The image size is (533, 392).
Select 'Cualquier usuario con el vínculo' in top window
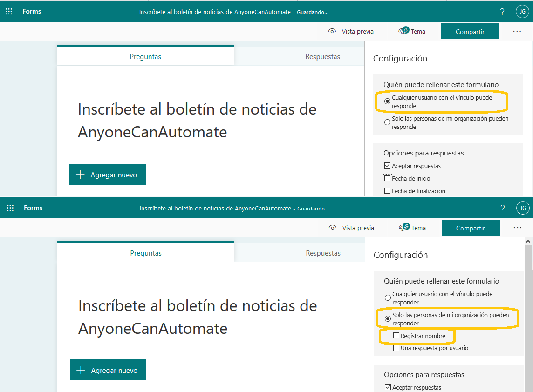click(387, 101)
